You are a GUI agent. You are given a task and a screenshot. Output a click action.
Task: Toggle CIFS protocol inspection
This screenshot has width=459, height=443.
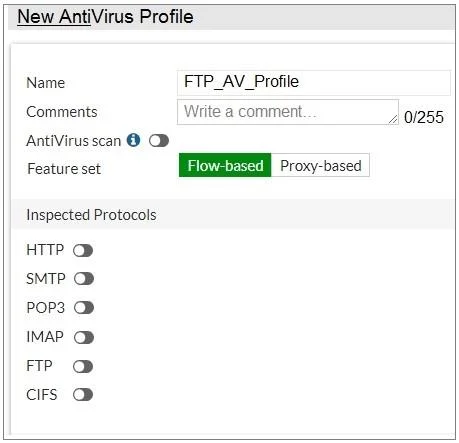[83, 395]
